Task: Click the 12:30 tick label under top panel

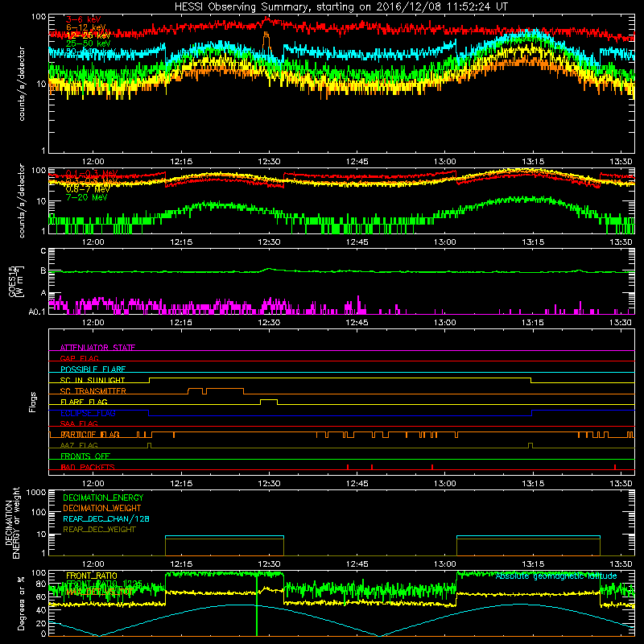Action: [x=269, y=162]
